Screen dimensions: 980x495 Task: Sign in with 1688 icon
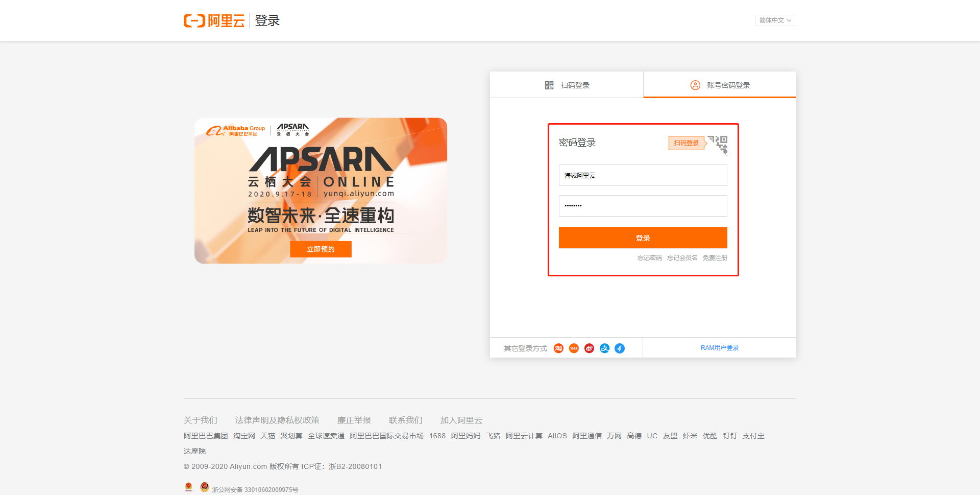click(x=574, y=348)
